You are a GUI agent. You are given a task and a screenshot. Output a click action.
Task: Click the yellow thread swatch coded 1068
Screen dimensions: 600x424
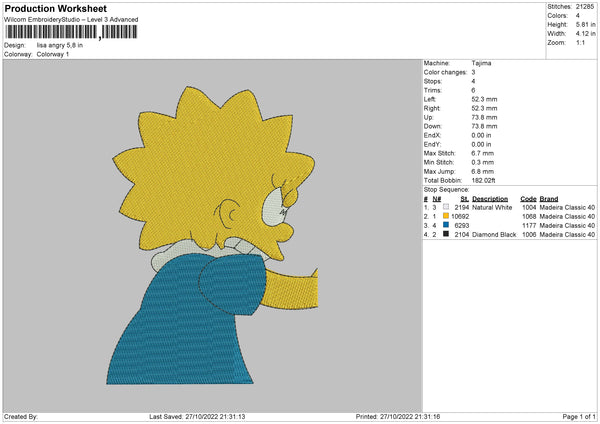(446, 216)
